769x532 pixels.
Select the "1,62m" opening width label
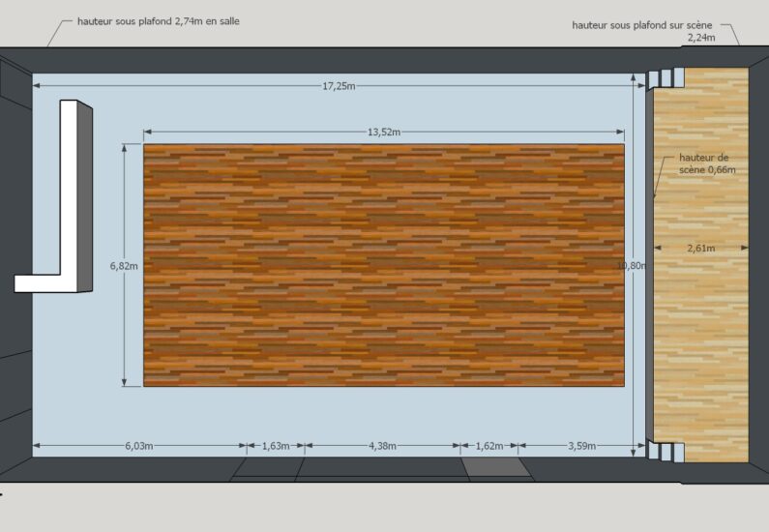tap(489, 446)
